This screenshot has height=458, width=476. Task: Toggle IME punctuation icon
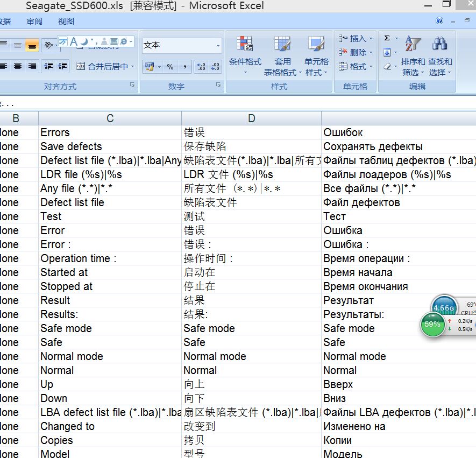click(x=95, y=41)
